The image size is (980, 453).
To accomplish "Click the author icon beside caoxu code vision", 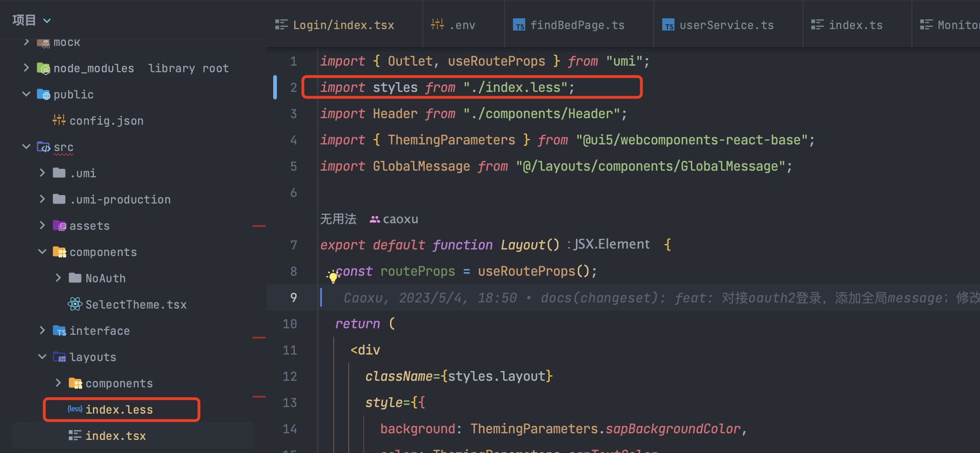I will tap(374, 219).
